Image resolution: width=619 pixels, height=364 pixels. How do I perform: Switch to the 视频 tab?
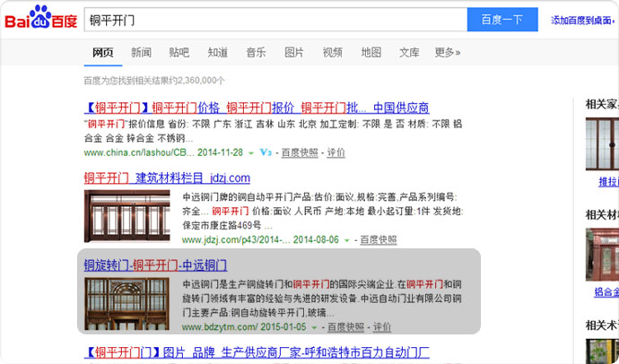[333, 53]
